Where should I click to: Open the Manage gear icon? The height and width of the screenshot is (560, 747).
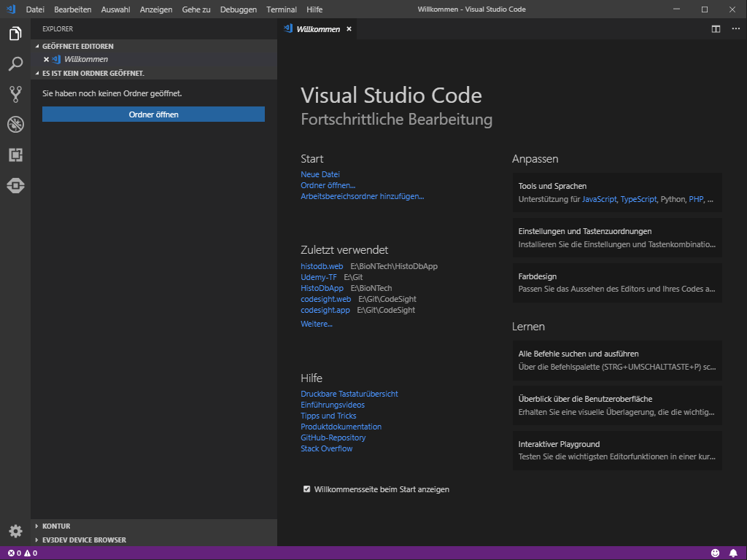[15, 531]
